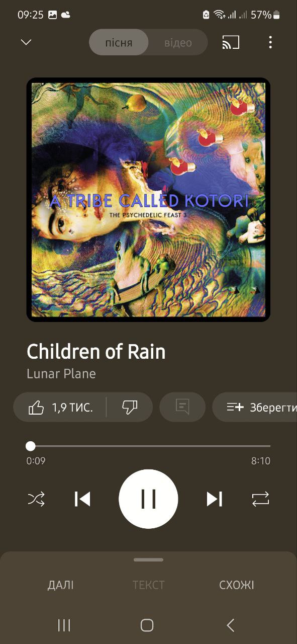Expand the bottom sheet drag handle
297x644 pixels.
pos(148,559)
